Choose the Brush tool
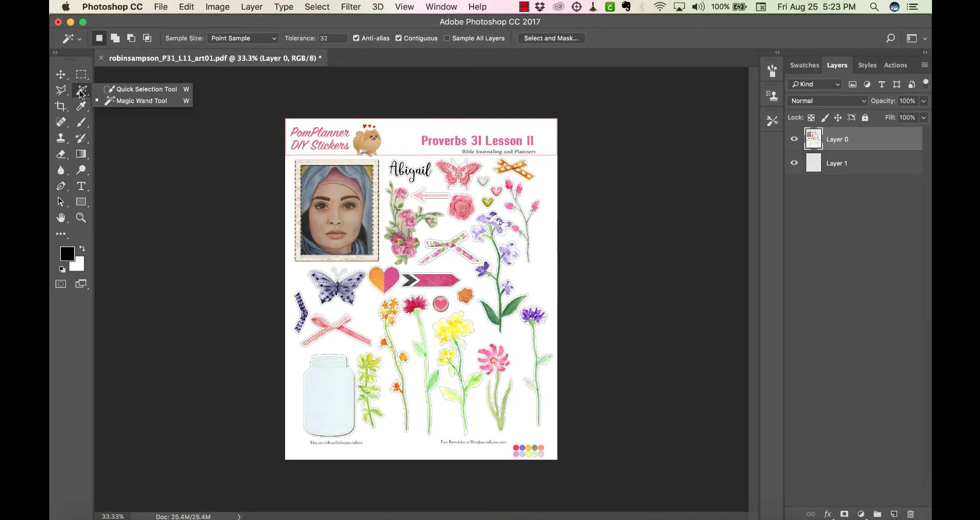The height and width of the screenshot is (520, 980). point(81,123)
